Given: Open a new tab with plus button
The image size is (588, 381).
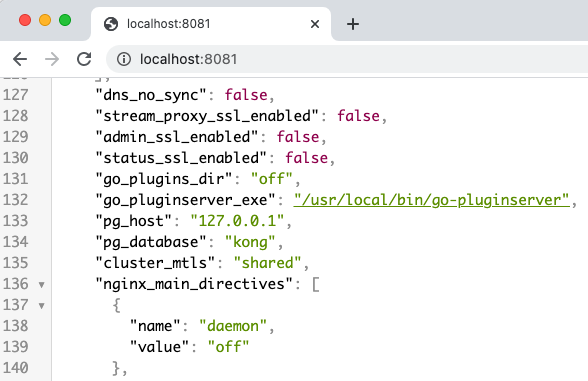Looking at the screenshot, I should tap(353, 24).
